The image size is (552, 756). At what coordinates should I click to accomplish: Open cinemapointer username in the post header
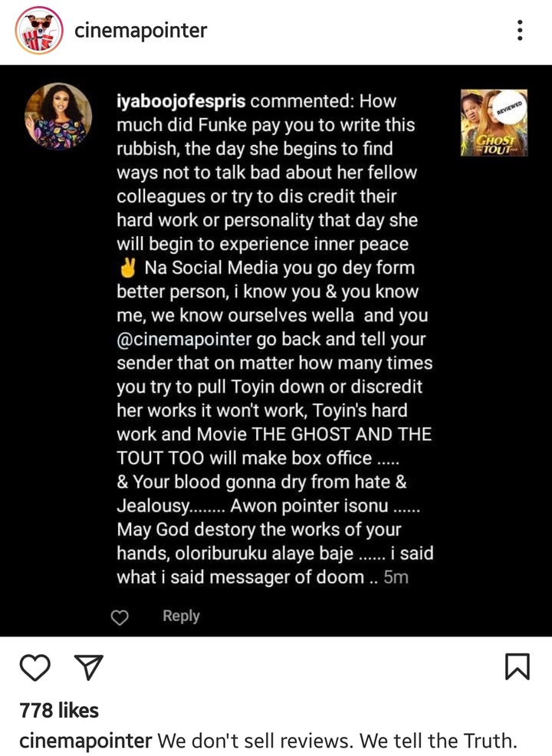coord(141,31)
